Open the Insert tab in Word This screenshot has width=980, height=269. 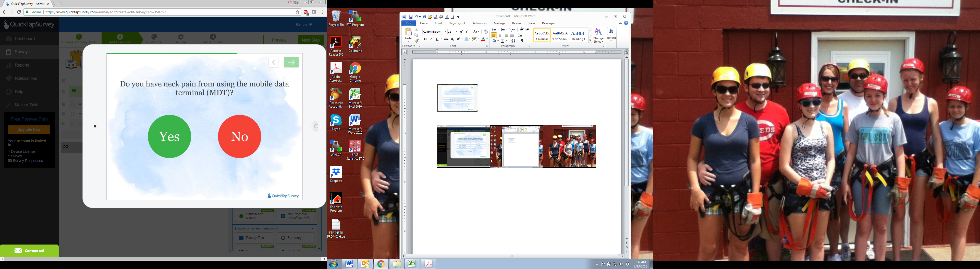tap(438, 23)
